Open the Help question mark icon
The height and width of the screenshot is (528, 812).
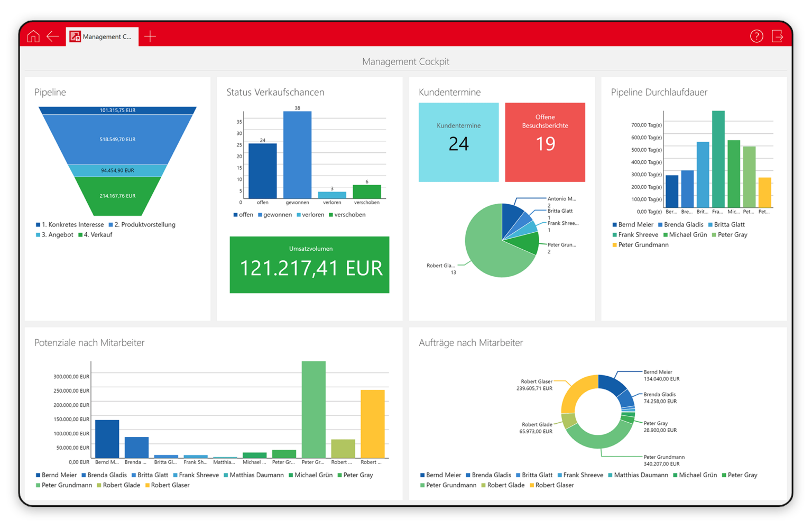[x=756, y=36]
